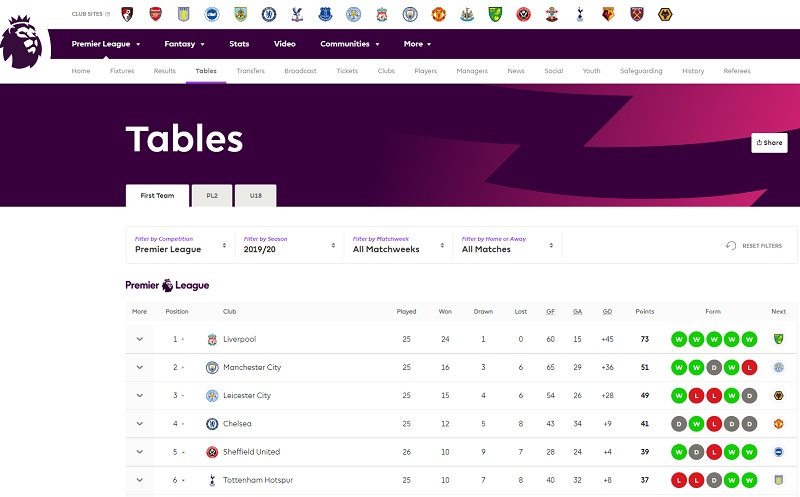Click the Wolves crest in the top bar
This screenshot has height=497, width=800.
tap(665, 14)
